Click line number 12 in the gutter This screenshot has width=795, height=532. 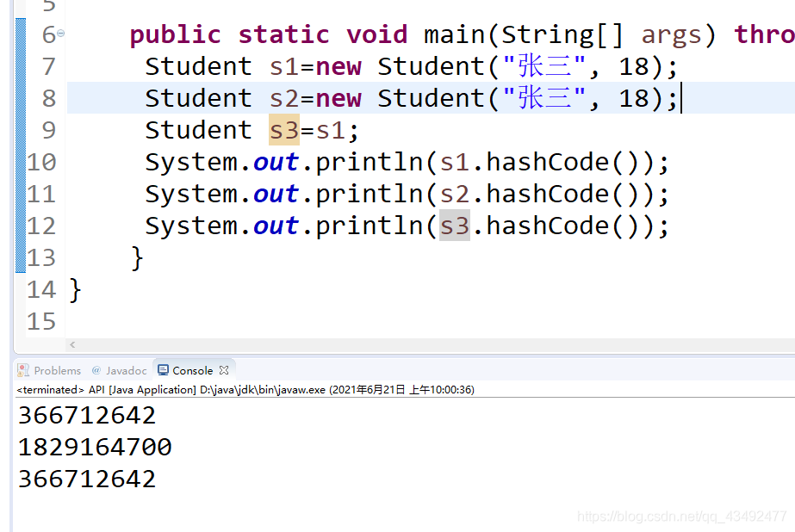[41, 226]
